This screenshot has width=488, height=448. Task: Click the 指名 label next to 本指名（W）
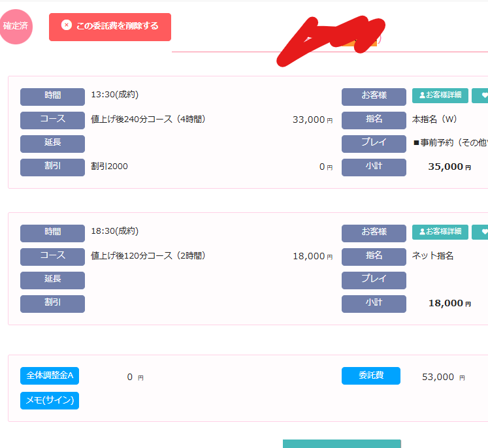[374, 120]
